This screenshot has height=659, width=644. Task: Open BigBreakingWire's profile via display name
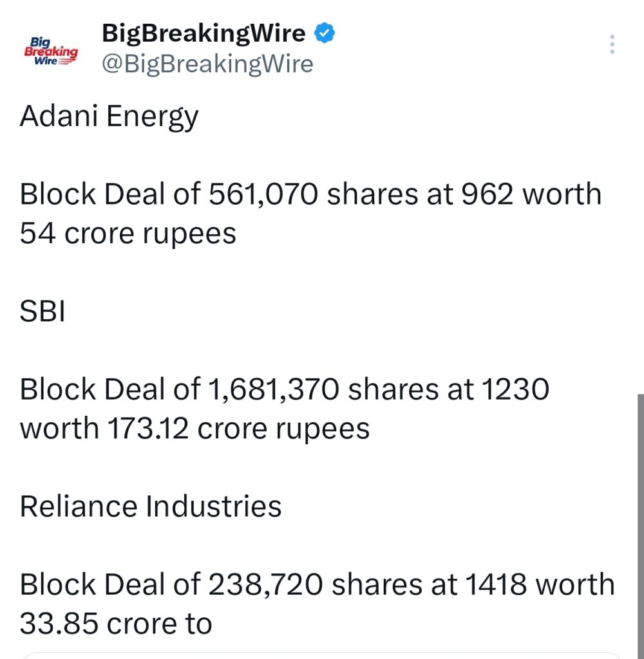tap(203, 32)
